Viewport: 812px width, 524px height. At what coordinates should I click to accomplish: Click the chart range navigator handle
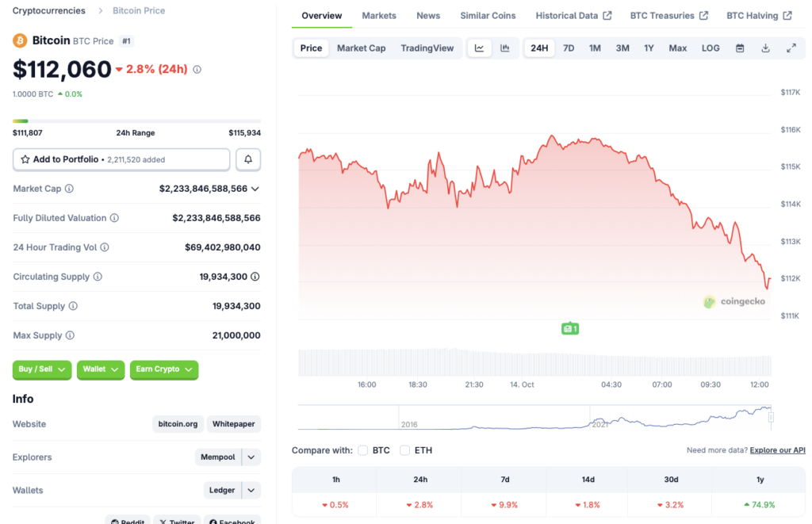(x=770, y=417)
